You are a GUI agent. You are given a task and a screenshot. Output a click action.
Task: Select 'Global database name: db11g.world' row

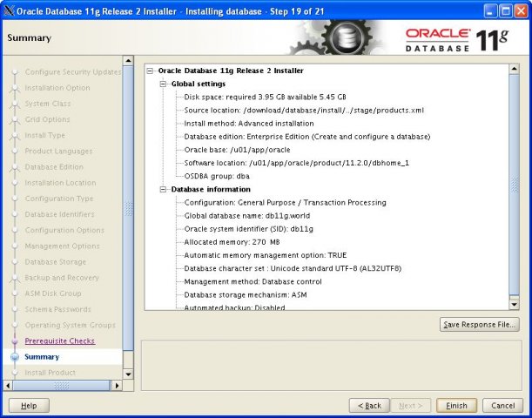[247, 216]
